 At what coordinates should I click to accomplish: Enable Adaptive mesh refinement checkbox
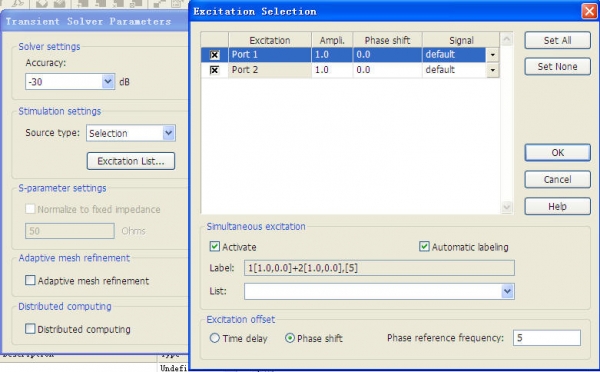pos(30,280)
